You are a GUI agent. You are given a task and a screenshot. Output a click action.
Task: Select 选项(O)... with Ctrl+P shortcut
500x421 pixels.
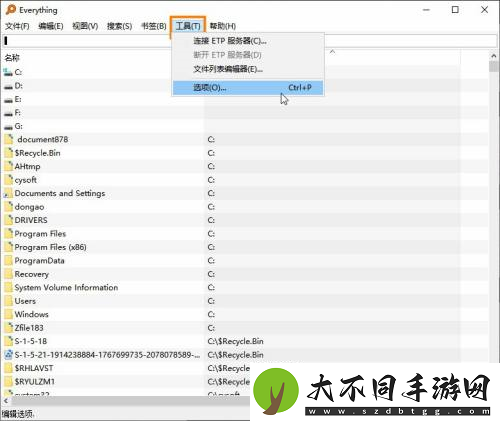point(248,88)
